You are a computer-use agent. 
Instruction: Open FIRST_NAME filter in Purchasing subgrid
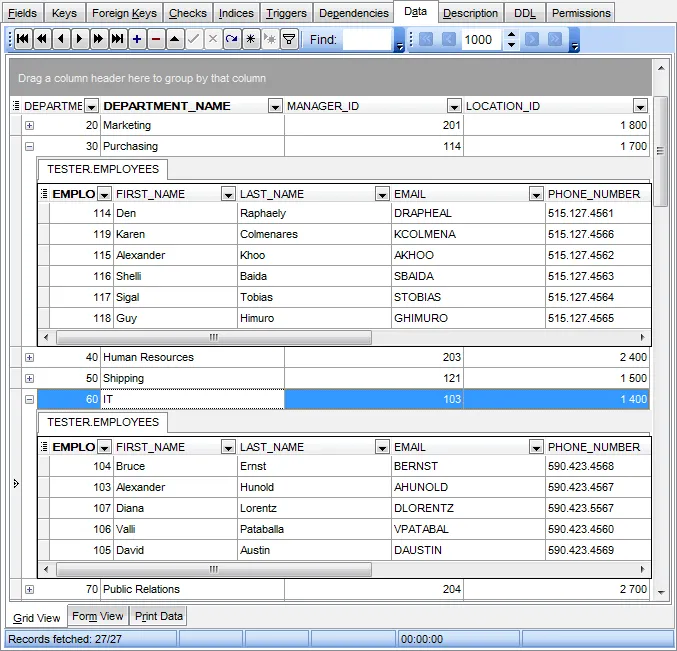pos(228,194)
